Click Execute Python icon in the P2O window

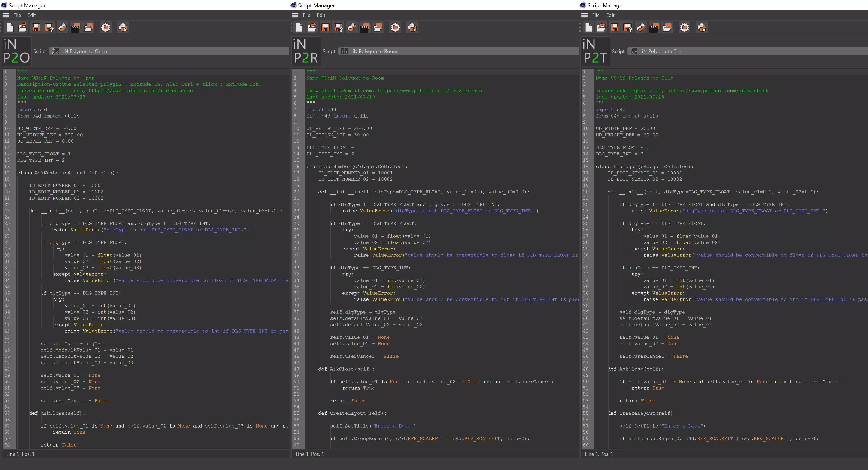[123, 28]
